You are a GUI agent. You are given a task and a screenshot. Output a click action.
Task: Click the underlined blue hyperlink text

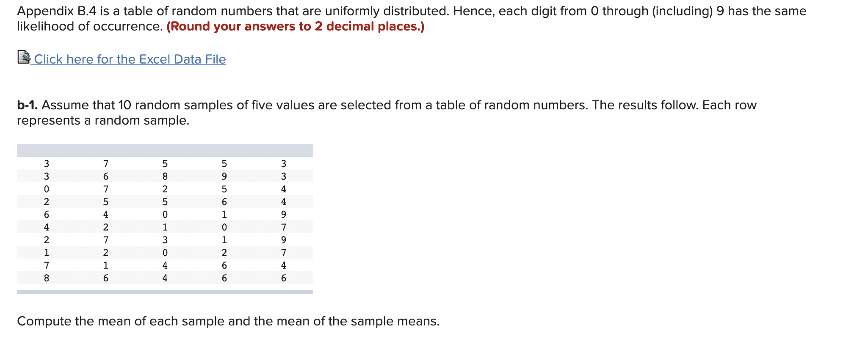pos(129,59)
